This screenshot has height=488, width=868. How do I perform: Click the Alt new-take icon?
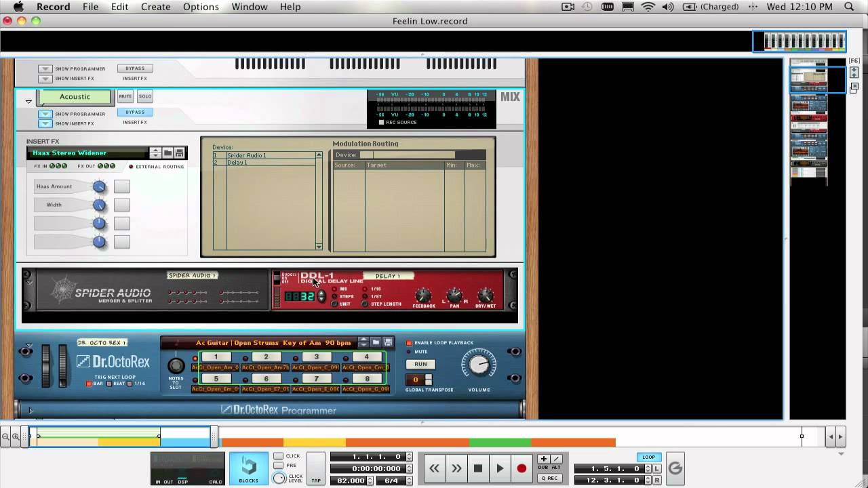556,459
